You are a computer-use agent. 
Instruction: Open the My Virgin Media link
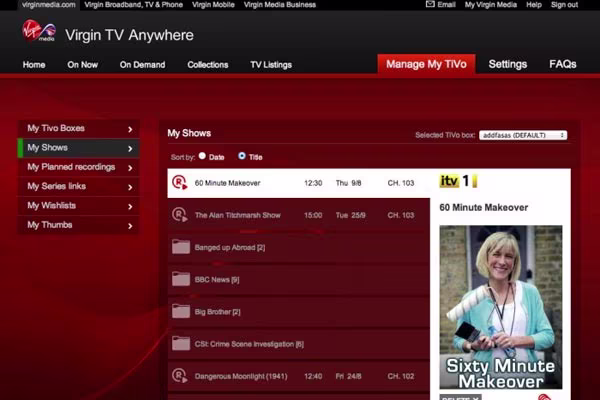pyautogui.click(x=491, y=5)
